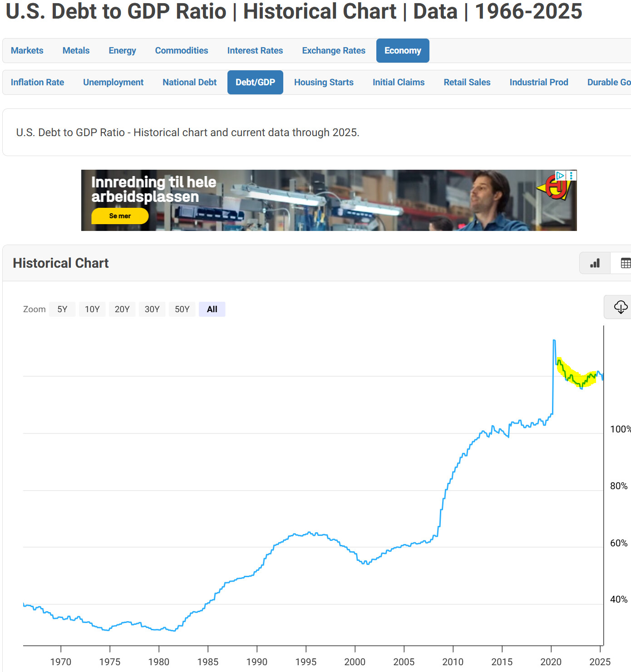Open the ad options three-dot icon

[x=572, y=176]
